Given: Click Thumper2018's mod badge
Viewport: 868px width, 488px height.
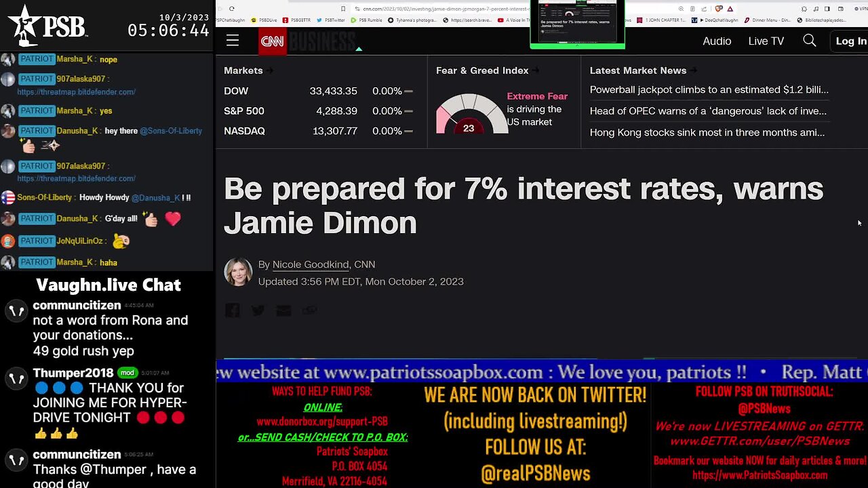Looking at the screenshot, I should click(126, 373).
